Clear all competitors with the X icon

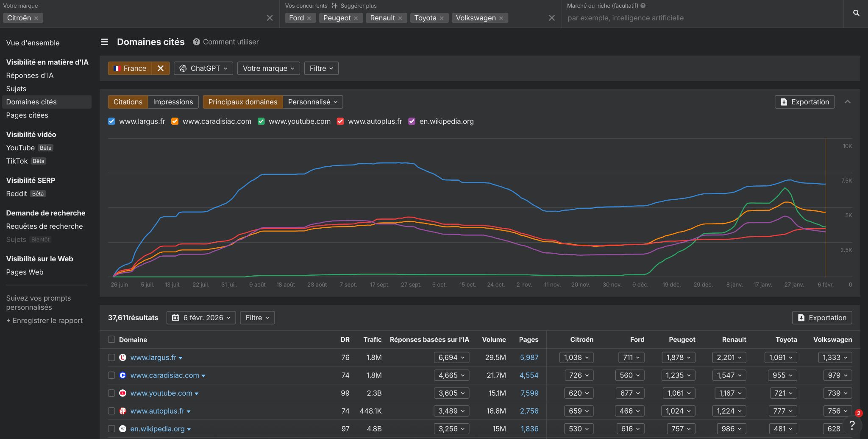coord(551,18)
